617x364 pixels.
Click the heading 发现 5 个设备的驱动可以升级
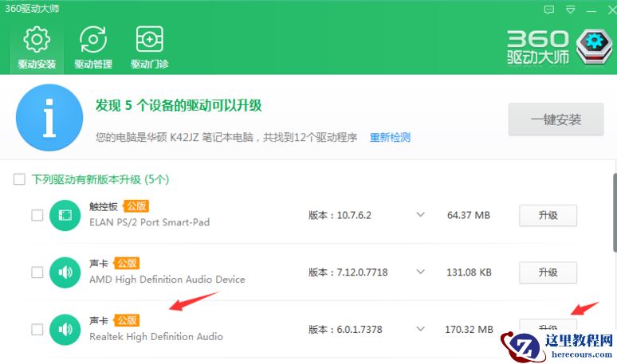(179, 105)
